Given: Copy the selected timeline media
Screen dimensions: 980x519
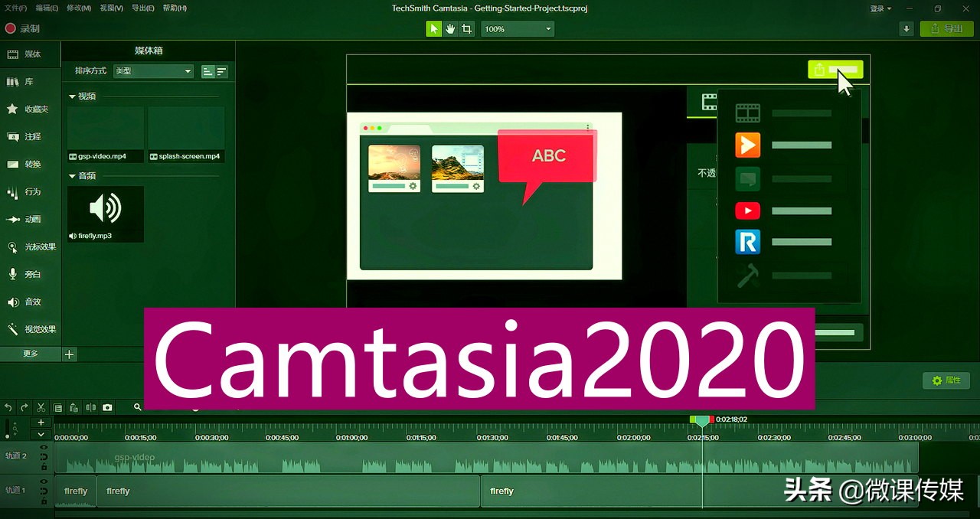Looking at the screenshot, I should [58, 408].
